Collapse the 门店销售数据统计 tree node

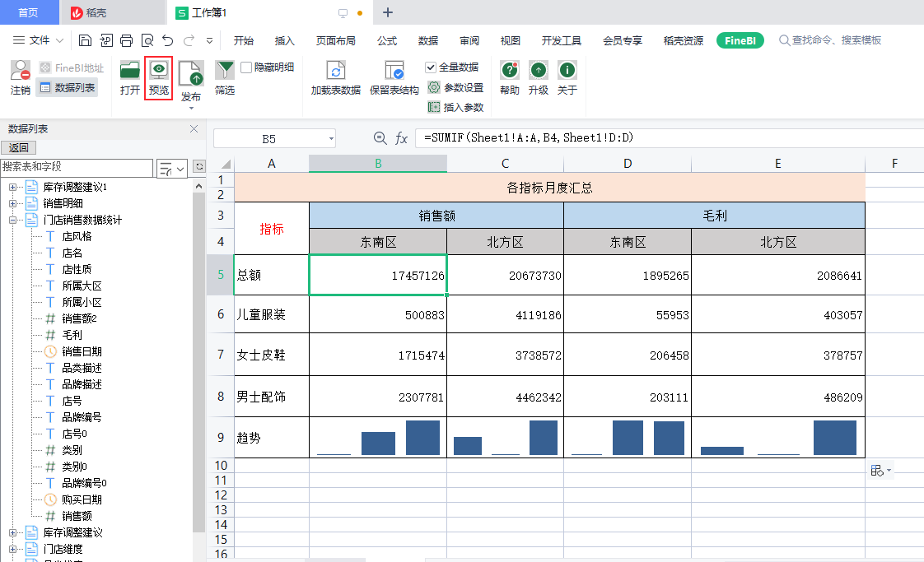point(12,220)
